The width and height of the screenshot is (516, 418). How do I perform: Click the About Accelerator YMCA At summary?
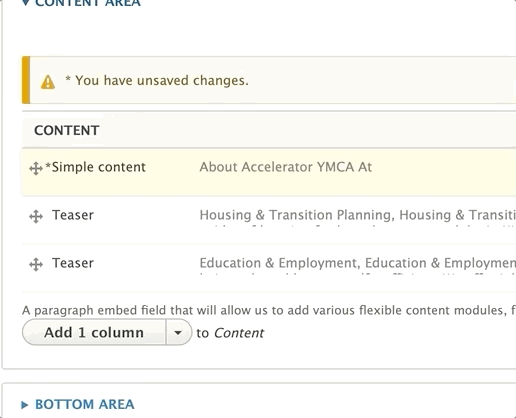click(x=286, y=167)
